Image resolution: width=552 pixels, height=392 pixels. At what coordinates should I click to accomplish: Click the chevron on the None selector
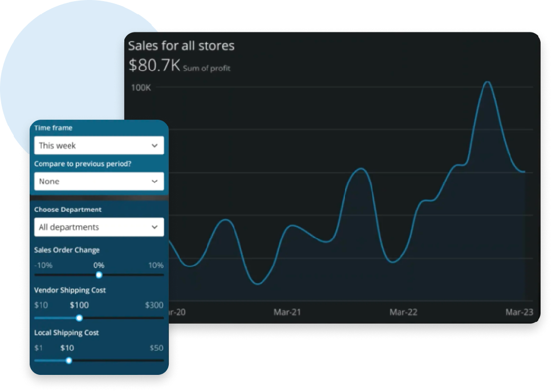(x=155, y=181)
